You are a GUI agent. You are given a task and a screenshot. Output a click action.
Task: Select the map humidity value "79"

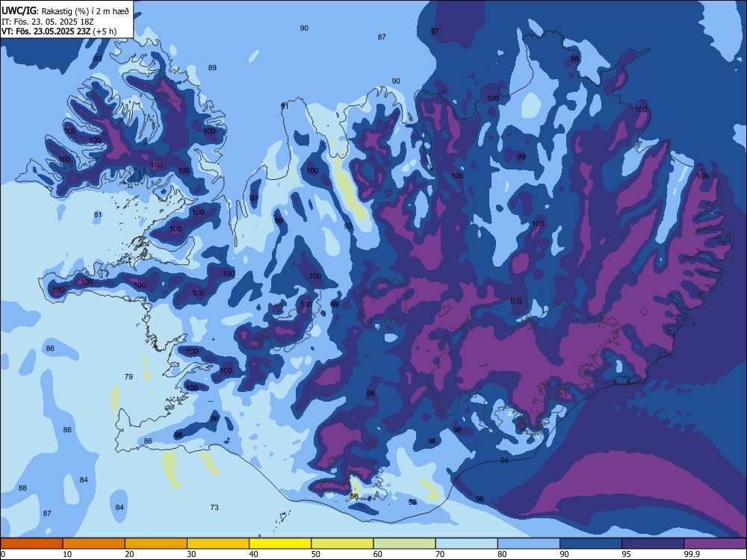(128, 376)
